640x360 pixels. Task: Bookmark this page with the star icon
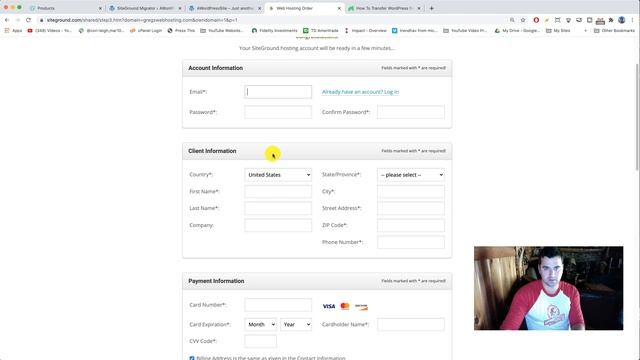click(x=523, y=20)
